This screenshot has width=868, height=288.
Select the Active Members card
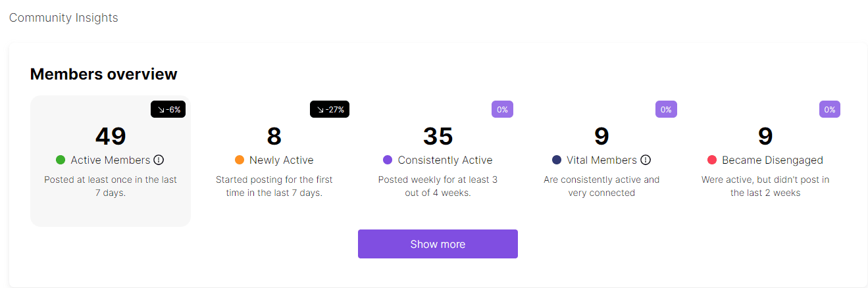tap(111, 161)
